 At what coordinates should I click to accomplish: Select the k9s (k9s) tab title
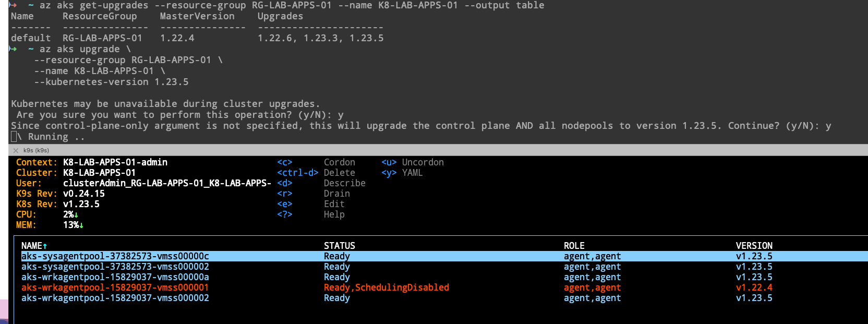[36, 150]
